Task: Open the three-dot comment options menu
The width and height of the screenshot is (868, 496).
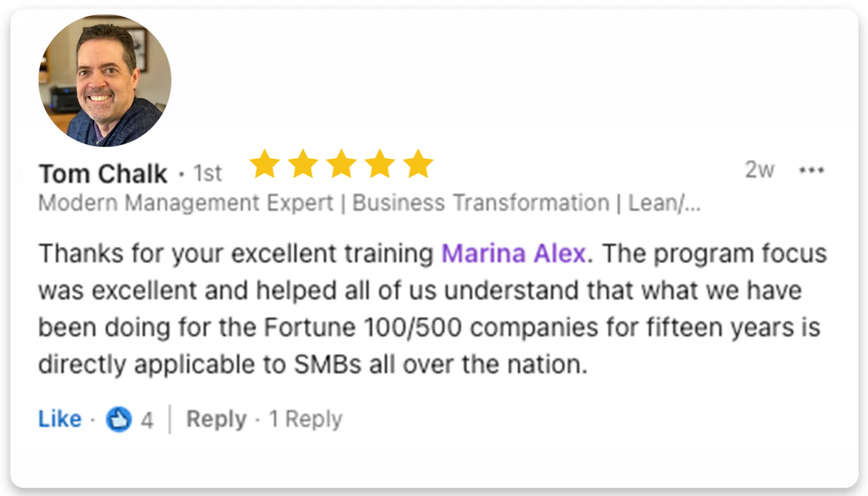Action: [x=812, y=170]
